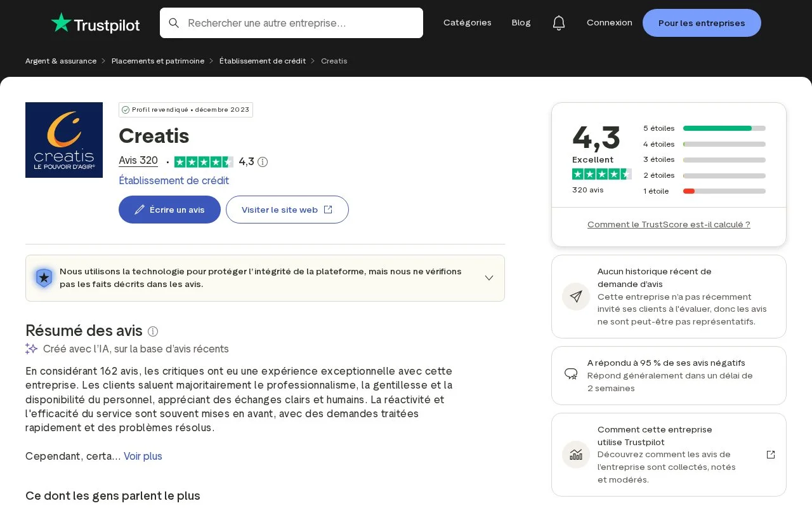Focus the Rechercher une autre entreprise field
The image size is (812, 508).
click(291, 23)
